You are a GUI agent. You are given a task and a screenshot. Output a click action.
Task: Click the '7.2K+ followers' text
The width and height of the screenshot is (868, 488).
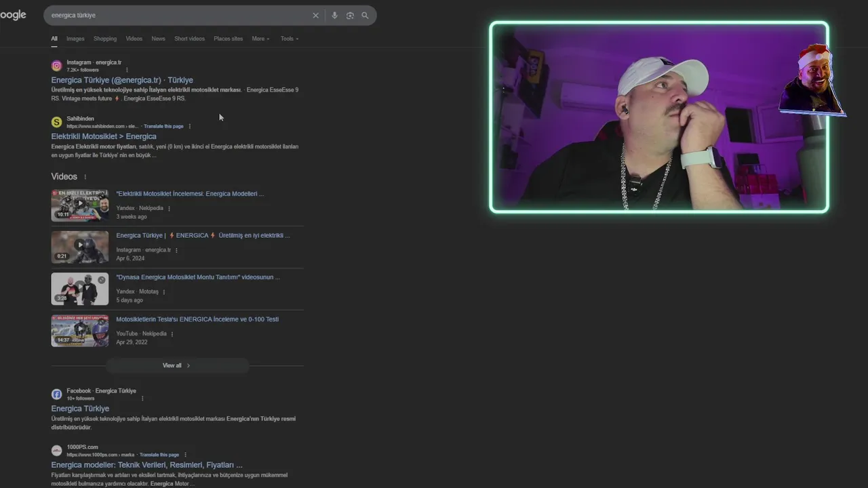[83, 70]
